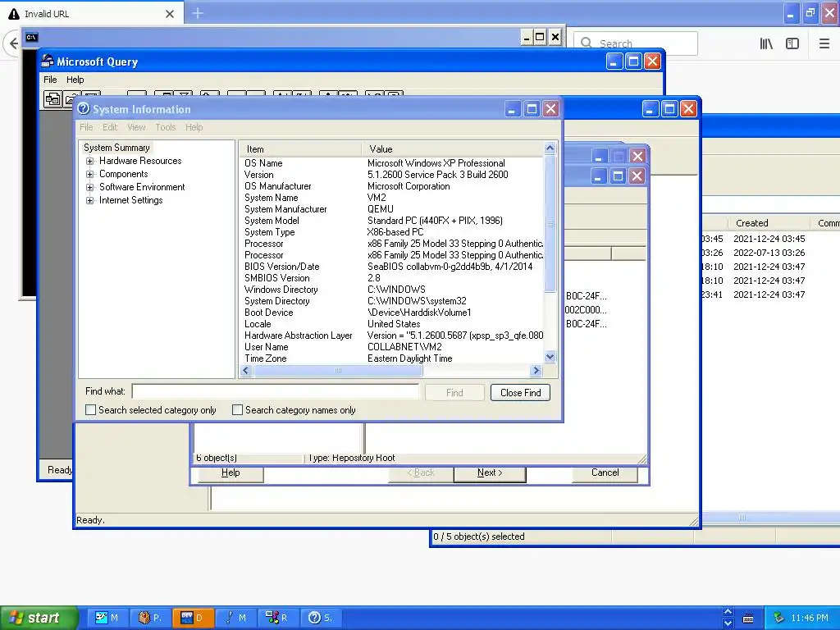Enable 'Search category names only'
Image resolution: width=840 pixels, height=630 pixels.
pos(237,410)
